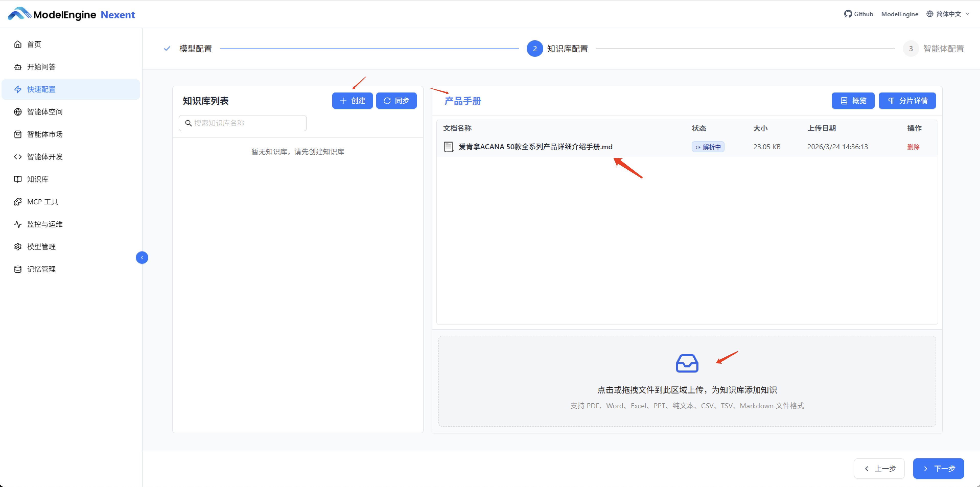
Task: Expand the 上一步 step navigation button
Action: (879, 468)
